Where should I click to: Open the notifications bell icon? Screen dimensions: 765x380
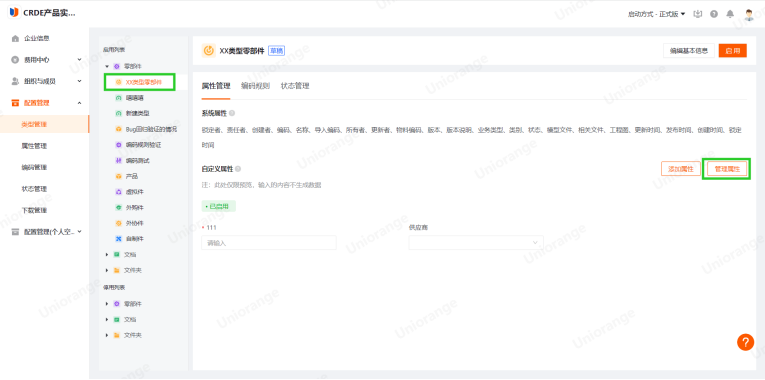click(730, 14)
